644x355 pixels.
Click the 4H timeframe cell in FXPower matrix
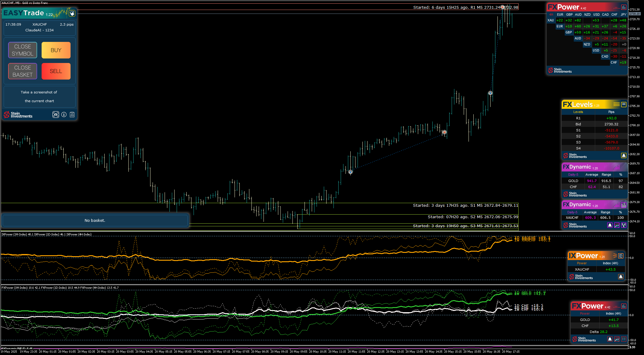click(551, 14)
